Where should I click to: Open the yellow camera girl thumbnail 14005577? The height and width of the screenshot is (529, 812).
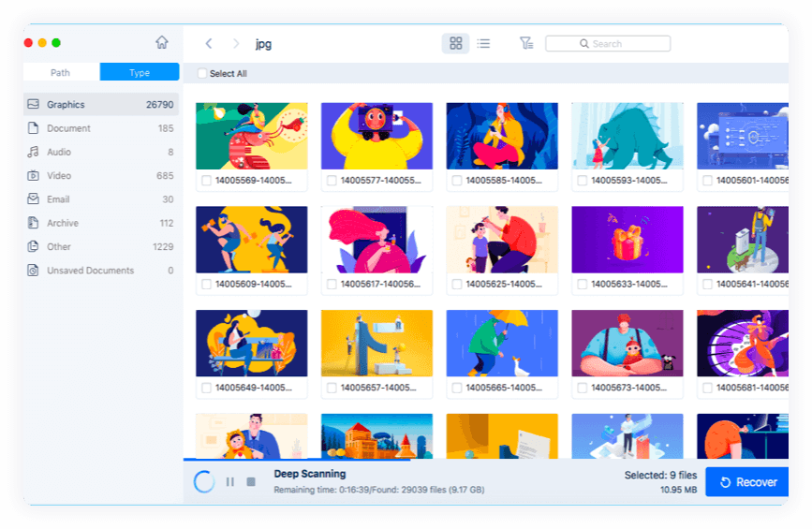[377, 136]
